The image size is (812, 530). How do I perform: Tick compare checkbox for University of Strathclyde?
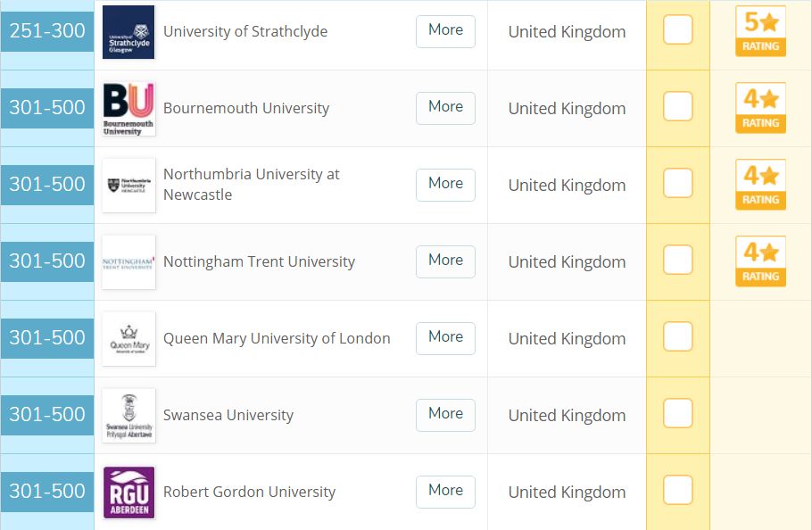[x=678, y=30]
